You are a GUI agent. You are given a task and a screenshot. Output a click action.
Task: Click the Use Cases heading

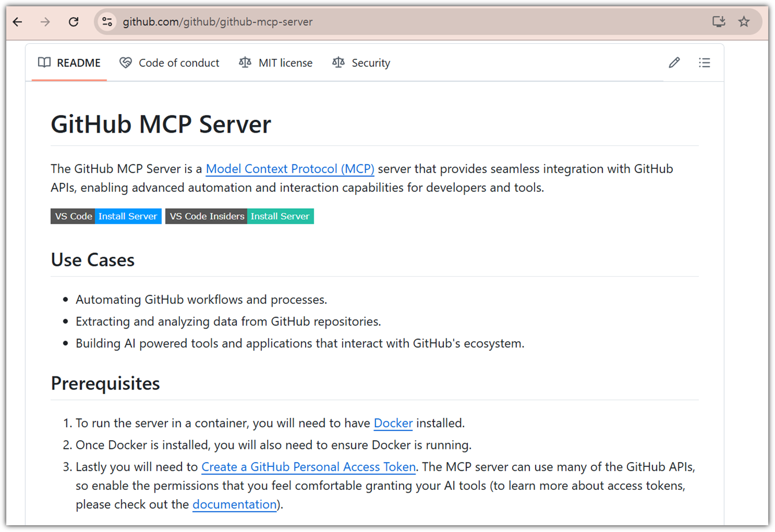[93, 260]
